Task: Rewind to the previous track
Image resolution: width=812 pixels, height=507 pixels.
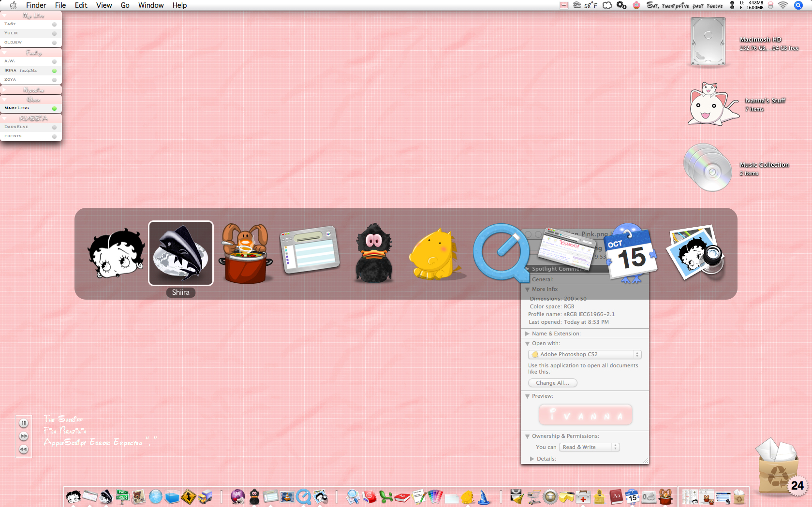Action: pos(24,449)
